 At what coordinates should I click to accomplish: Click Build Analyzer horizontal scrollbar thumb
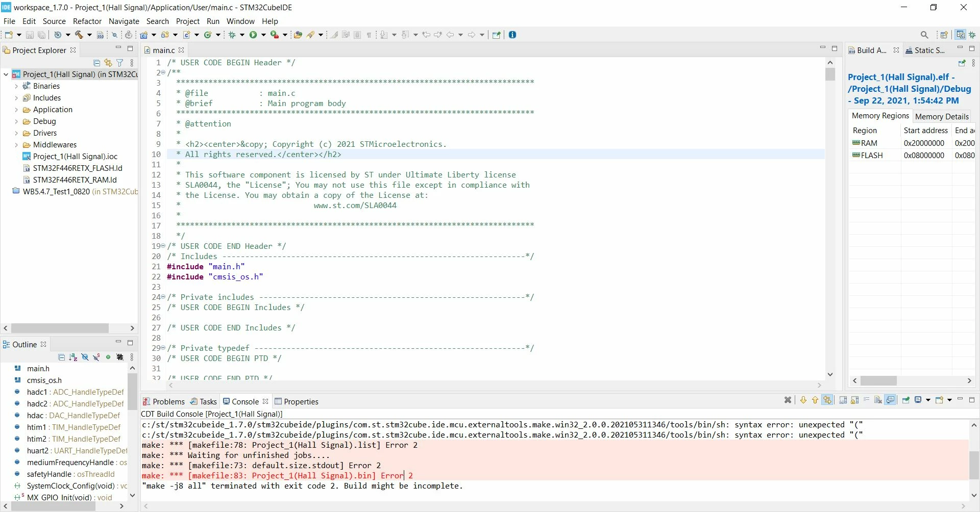pyautogui.click(x=878, y=381)
